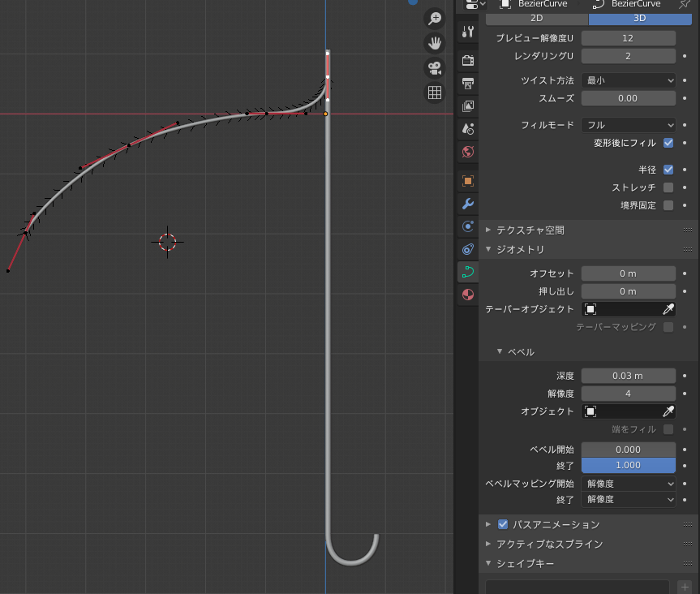Open the Physics properties tab
The image size is (700, 594).
coord(468,226)
